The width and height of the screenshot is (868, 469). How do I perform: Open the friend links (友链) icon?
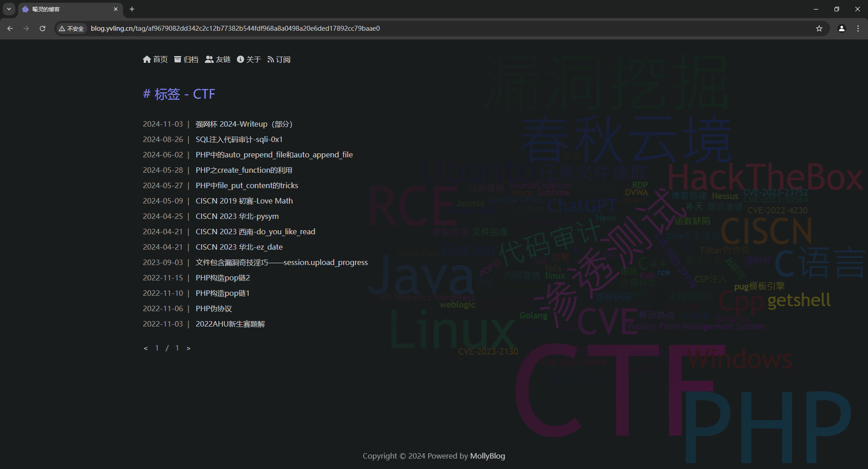[209, 59]
